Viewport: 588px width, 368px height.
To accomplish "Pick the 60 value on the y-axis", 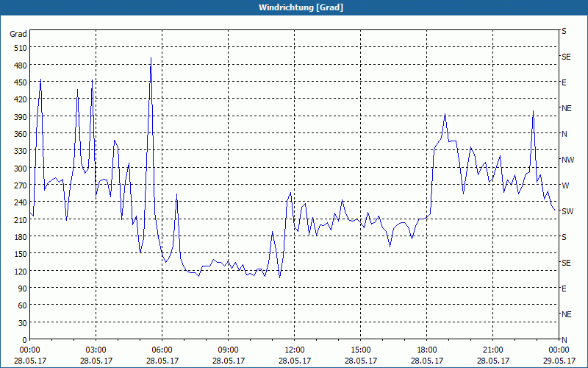I will point(23,305).
